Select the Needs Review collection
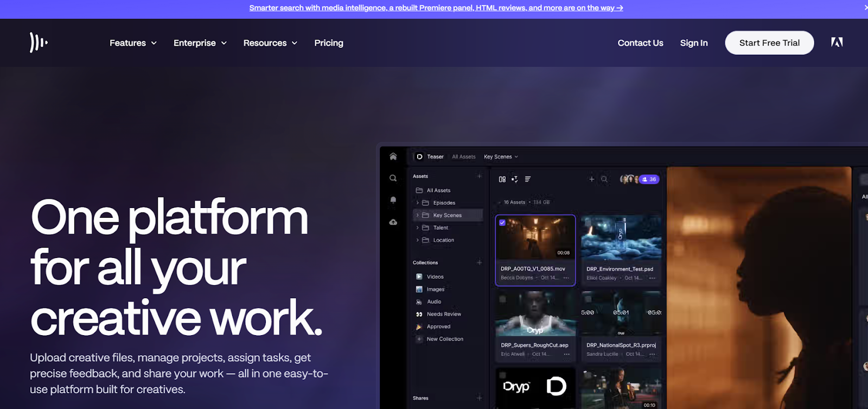Image resolution: width=868 pixels, height=409 pixels. 444,314
